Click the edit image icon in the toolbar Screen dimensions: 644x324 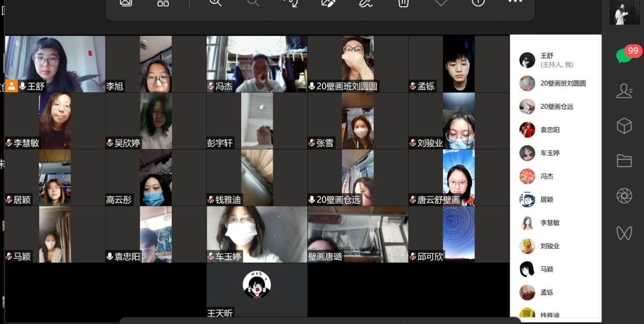[x=328, y=2]
